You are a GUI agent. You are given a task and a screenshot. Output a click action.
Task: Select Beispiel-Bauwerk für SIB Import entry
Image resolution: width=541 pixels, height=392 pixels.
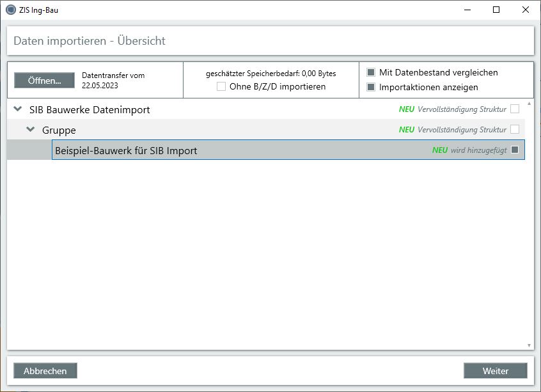pyautogui.click(x=126, y=151)
